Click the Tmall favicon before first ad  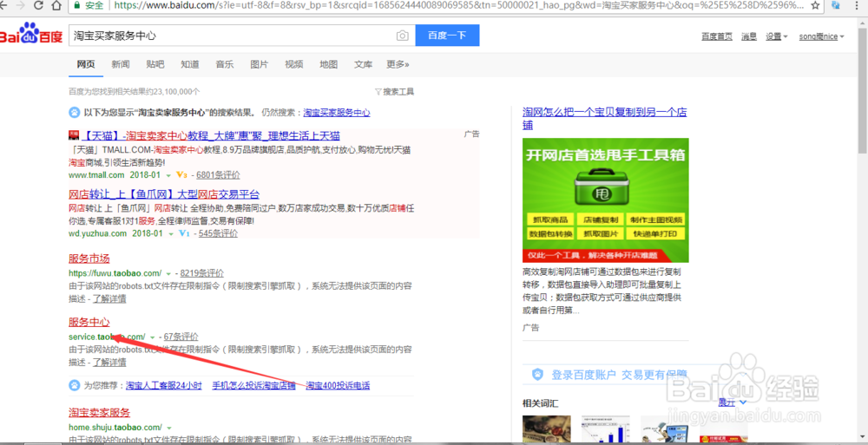pos(74,135)
